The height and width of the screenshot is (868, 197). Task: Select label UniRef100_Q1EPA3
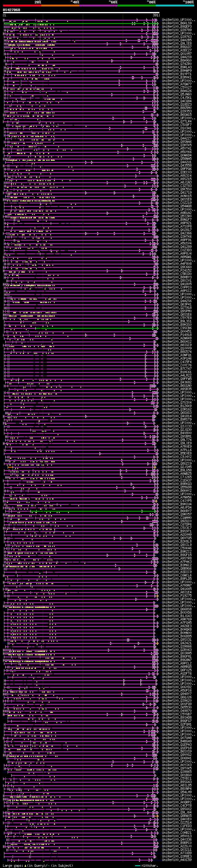(x=177, y=745)
